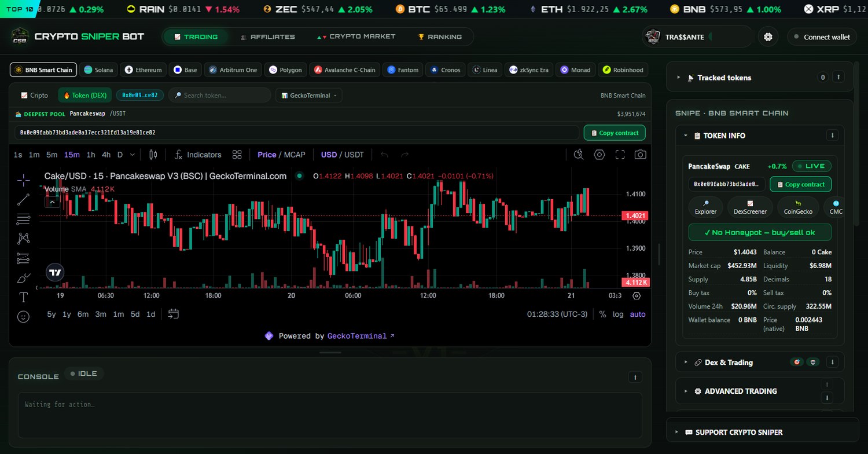
Task: Open the go-to-date calendar icon
Action: click(174, 314)
